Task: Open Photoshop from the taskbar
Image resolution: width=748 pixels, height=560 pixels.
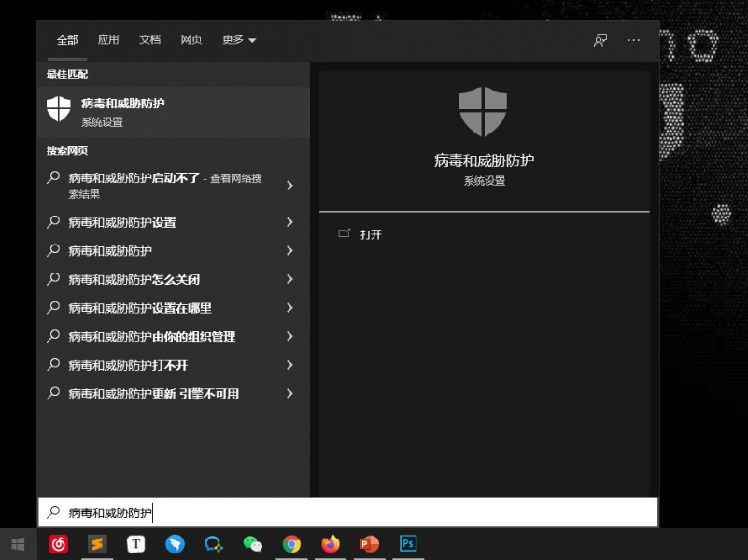Action: 407,544
